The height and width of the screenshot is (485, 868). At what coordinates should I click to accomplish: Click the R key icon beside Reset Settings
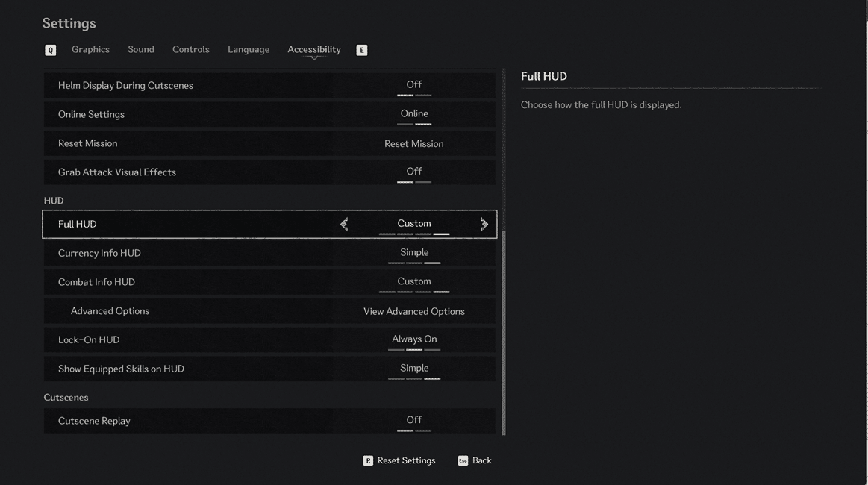(368, 460)
